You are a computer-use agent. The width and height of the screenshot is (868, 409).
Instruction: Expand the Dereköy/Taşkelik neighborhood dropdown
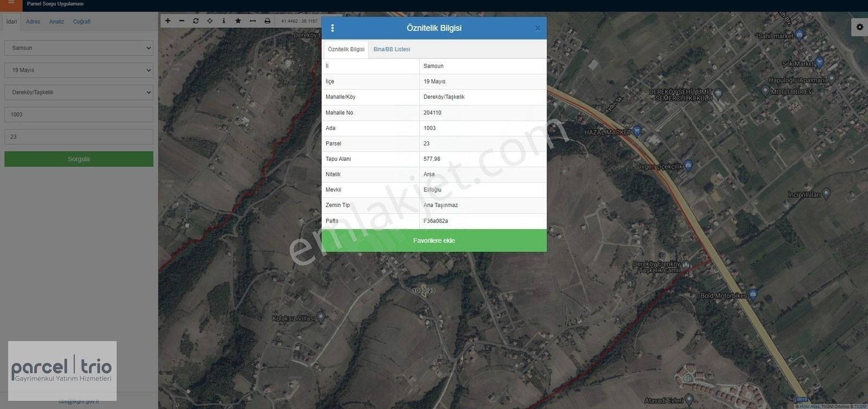click(79, 92)
